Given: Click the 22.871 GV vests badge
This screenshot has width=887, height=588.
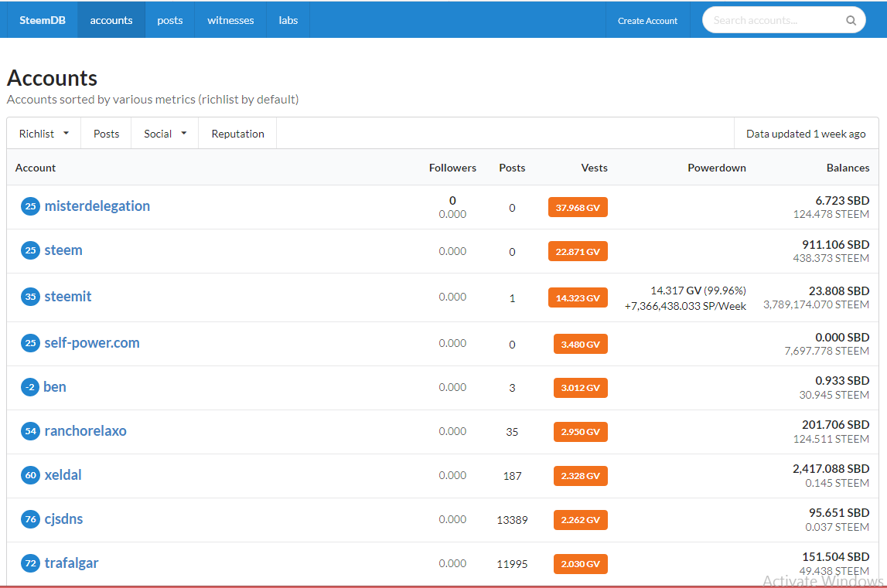Looking at the screenshot, I should pyautogui.click(x=578, y=252).
